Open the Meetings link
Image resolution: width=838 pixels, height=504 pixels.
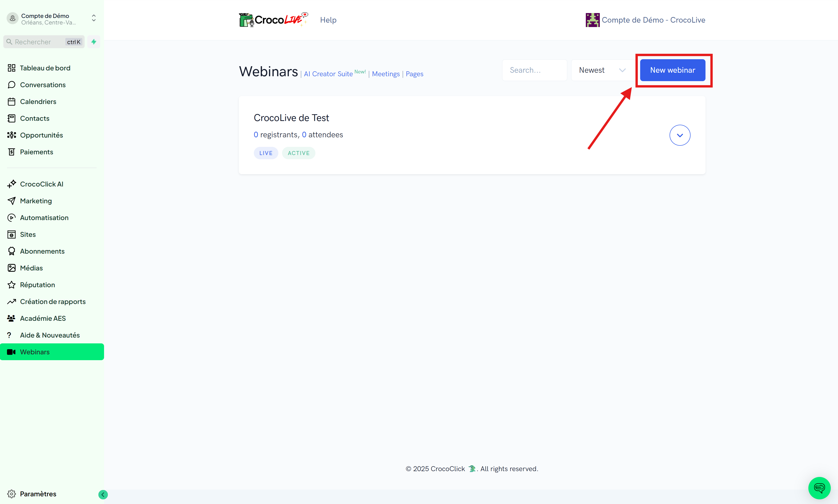[386, 74]
